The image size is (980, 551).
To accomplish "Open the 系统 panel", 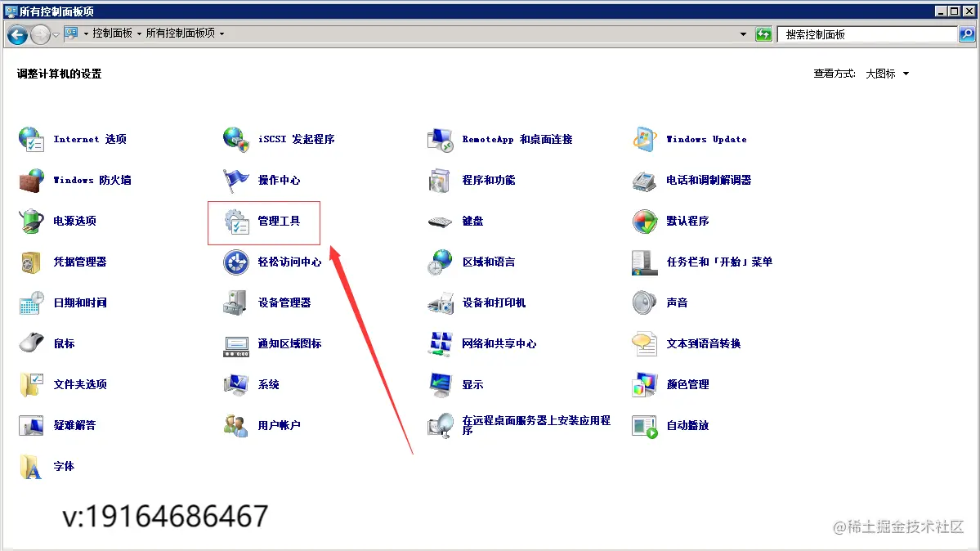I will 268,384.
